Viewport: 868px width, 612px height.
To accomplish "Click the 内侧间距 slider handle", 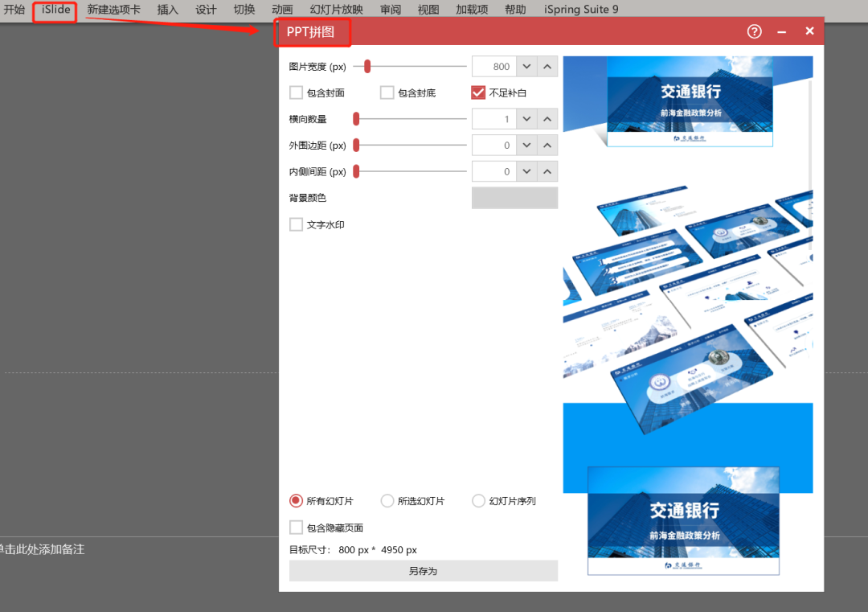I will 357,171.
